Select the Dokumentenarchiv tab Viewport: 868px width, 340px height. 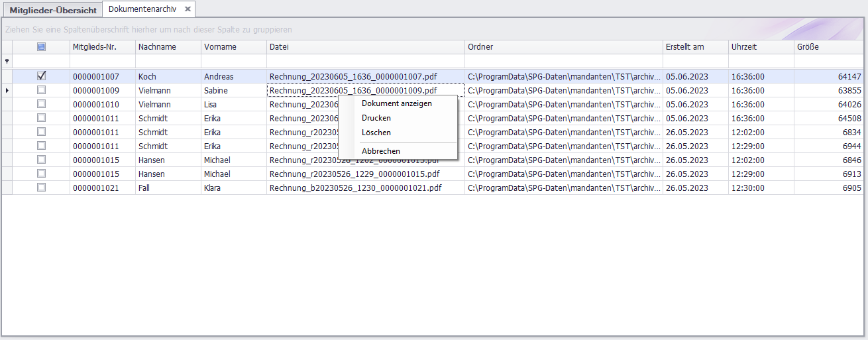point(142,9)
